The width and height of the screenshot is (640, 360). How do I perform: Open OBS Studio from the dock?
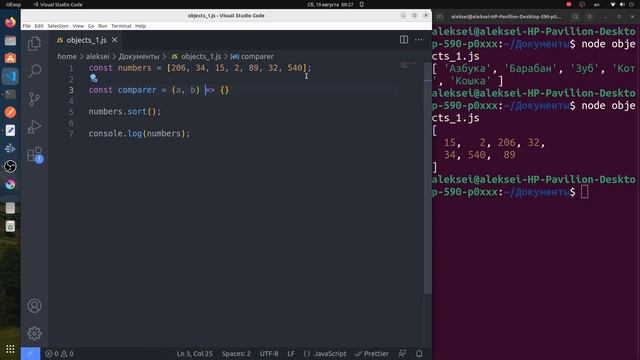click(10, 166)
